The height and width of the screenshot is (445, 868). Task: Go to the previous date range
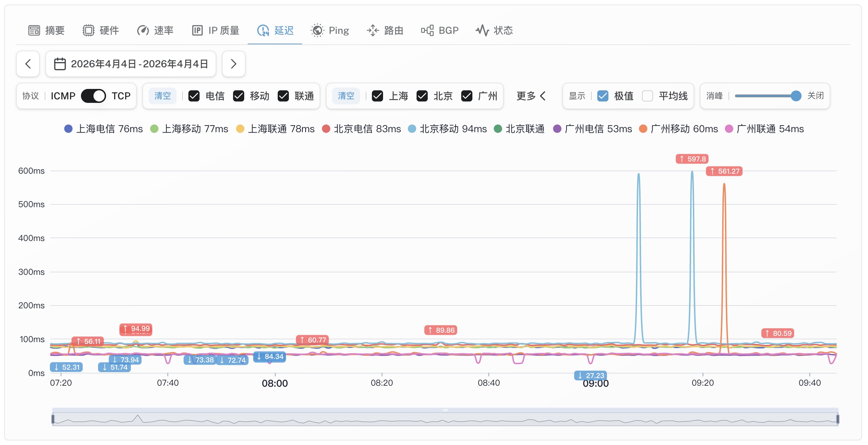click(x=28, y=64)
